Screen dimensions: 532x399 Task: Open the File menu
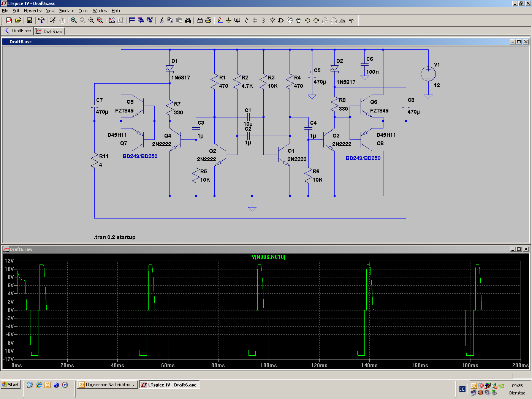click(x=5, y=11)
